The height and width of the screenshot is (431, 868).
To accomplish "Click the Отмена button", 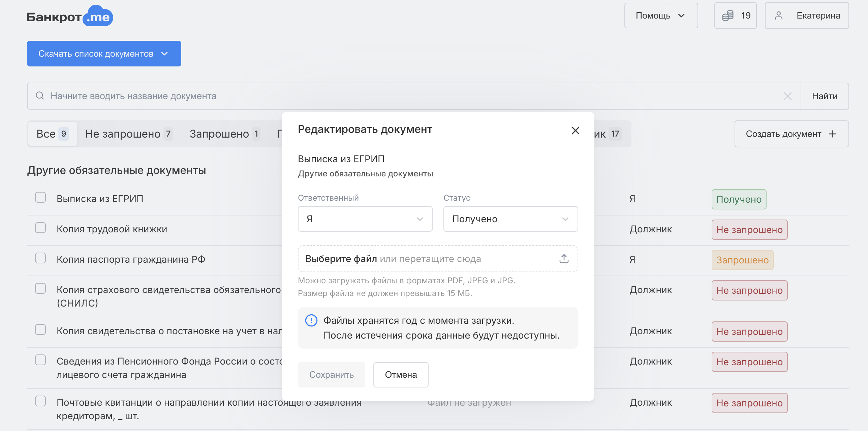I will (x=401, y=375).
